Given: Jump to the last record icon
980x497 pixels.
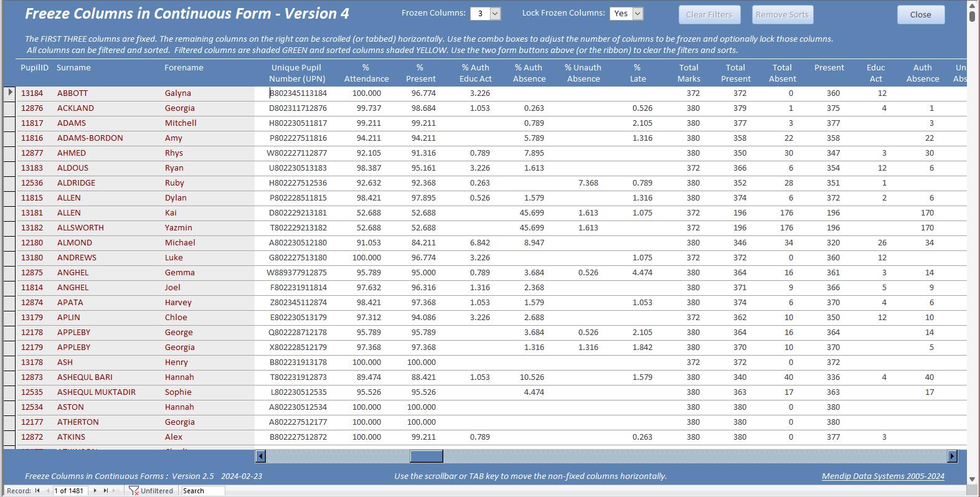Looking at the screenshot, I should [x=105, y=491].
